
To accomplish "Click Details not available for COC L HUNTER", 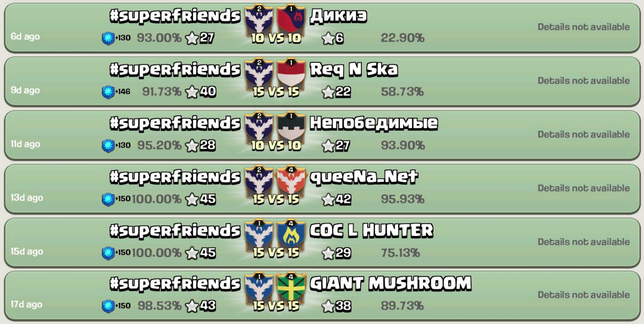I will click(583, 242).
